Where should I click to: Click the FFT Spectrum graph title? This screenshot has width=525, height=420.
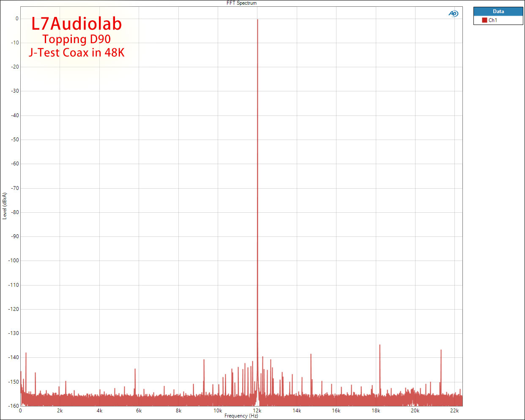(241, 3)
